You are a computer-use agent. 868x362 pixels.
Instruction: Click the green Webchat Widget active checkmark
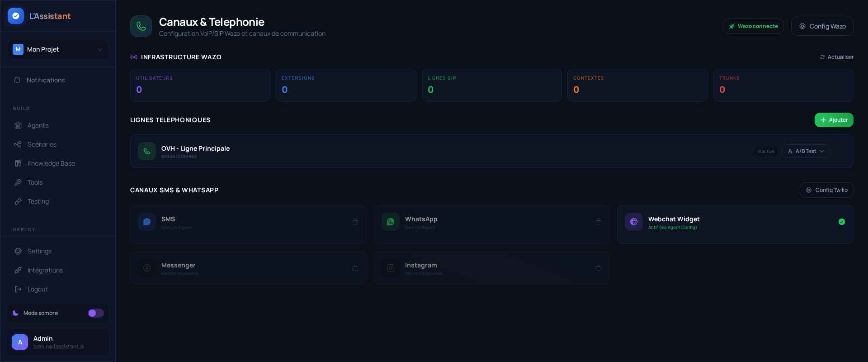[842, 222]
